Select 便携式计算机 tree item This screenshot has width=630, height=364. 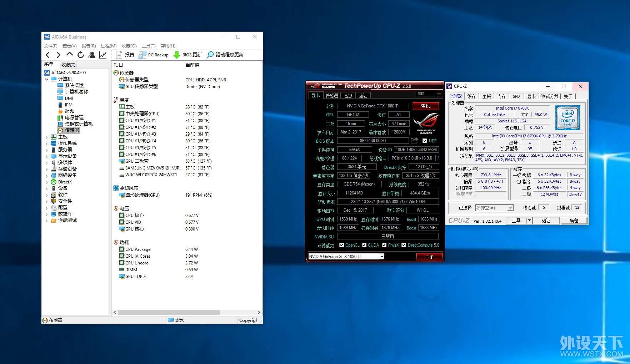(x=75, y=124)
